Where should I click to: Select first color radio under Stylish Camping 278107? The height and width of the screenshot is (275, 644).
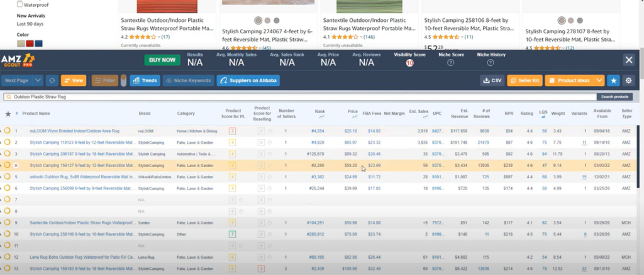pyautogui.click(x=562, y=21)
